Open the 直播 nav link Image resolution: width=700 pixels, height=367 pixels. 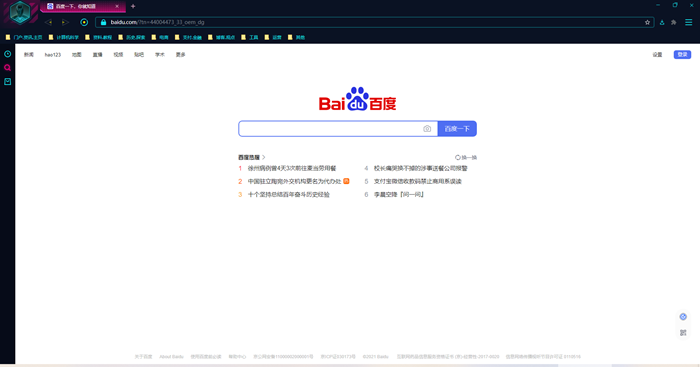[97, 54]
